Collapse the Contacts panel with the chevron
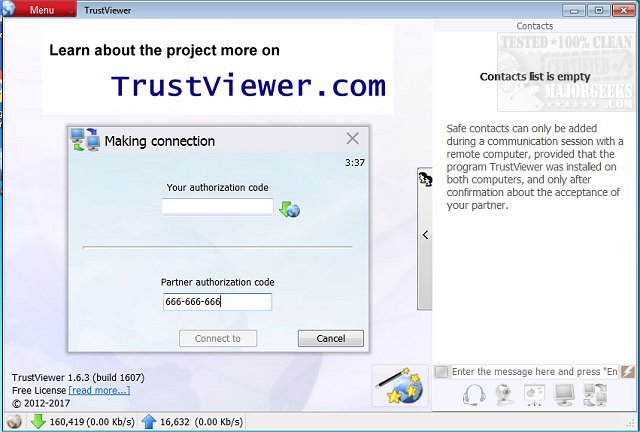The width and height of the screenshot is (640, 432). 425,235
